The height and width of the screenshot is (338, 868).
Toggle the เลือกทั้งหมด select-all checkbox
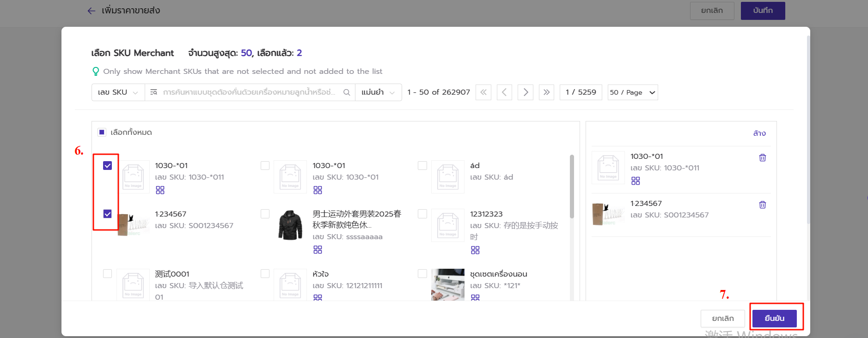pos(102,133)
